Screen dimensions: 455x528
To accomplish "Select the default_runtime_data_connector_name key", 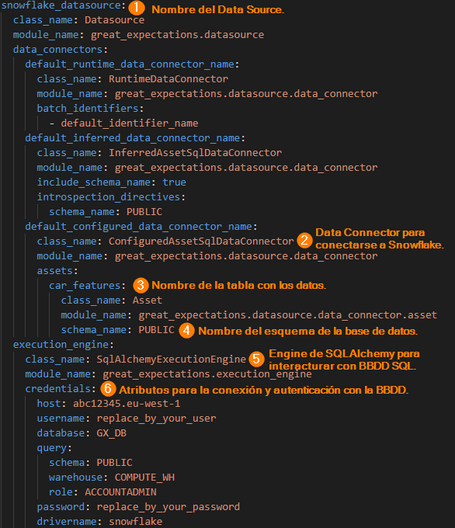I will coord(129,64).
